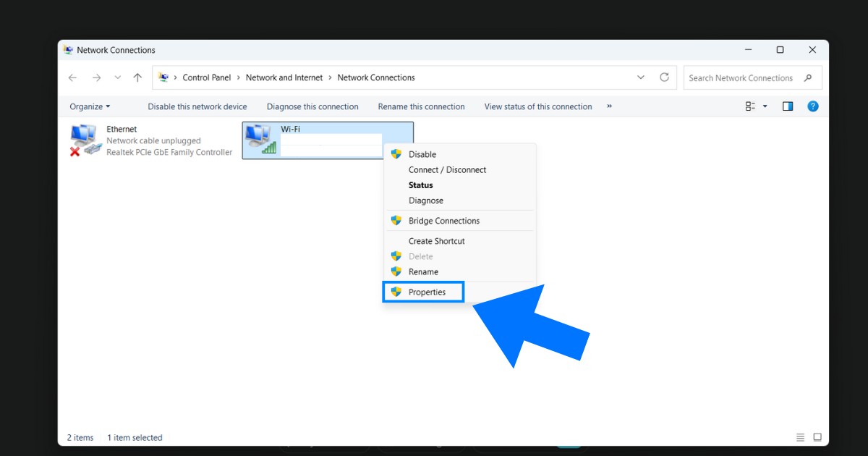Show the preview pane icon
The width and height of the screenshot is (868, 456).
pos(788,106)
